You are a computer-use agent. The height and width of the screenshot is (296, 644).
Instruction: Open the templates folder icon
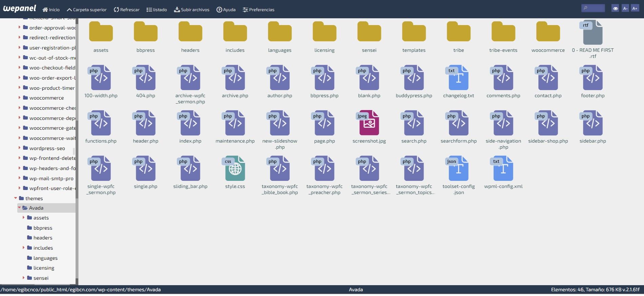414,31
